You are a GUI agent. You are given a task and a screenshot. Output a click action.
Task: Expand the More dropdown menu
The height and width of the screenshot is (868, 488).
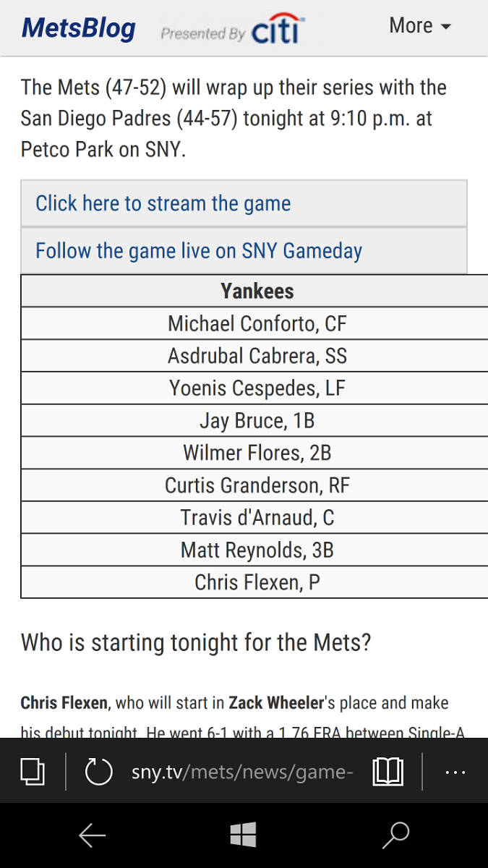click(420, 26)
